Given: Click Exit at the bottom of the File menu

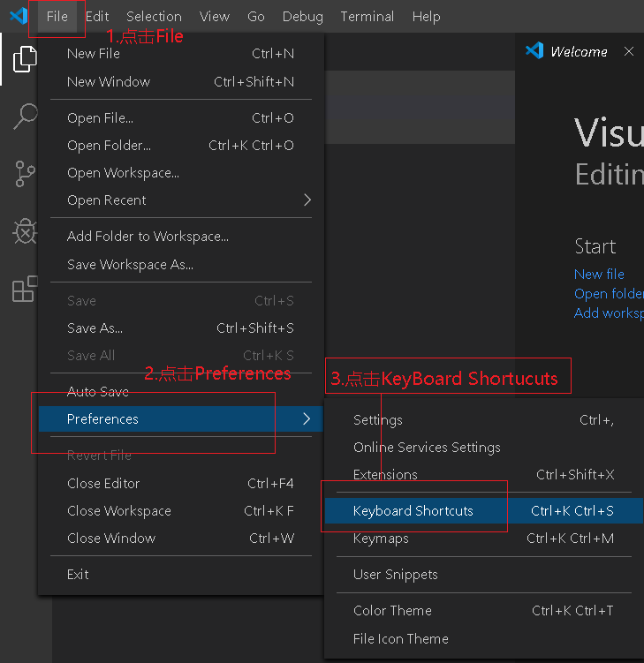Looking at the screenshot, I should point(78,574).
